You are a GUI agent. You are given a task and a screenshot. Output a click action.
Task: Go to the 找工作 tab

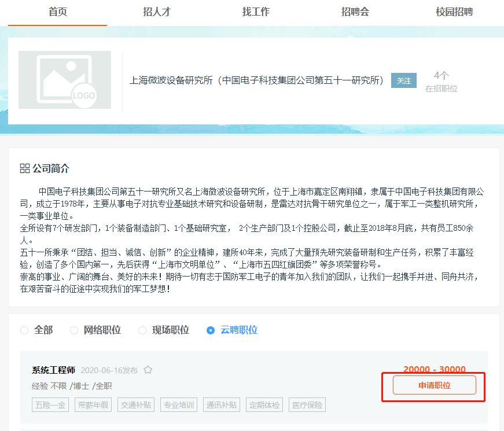(256, 12)
